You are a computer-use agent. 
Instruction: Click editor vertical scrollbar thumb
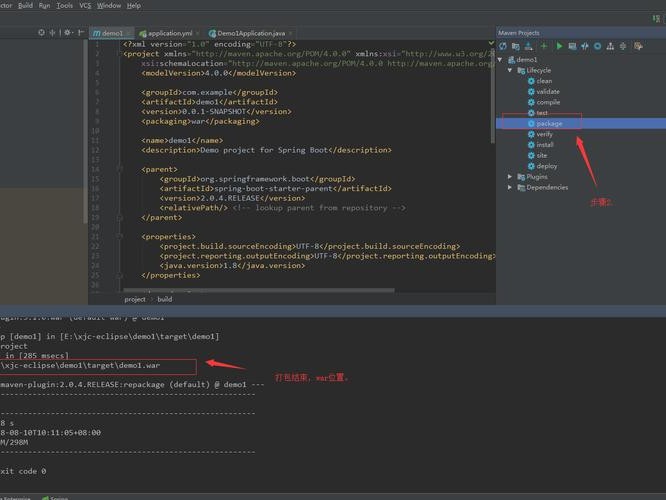493,91
